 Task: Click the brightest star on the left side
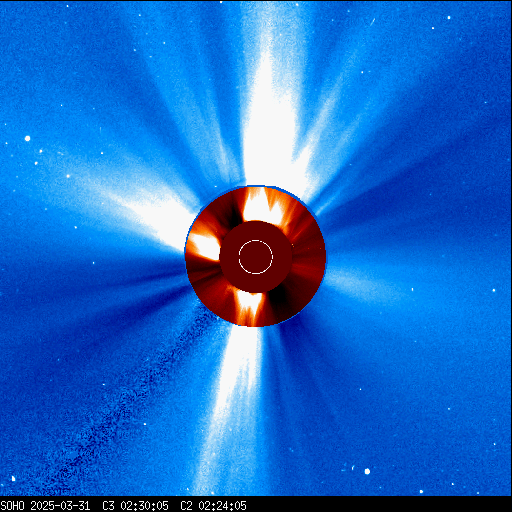28,138
